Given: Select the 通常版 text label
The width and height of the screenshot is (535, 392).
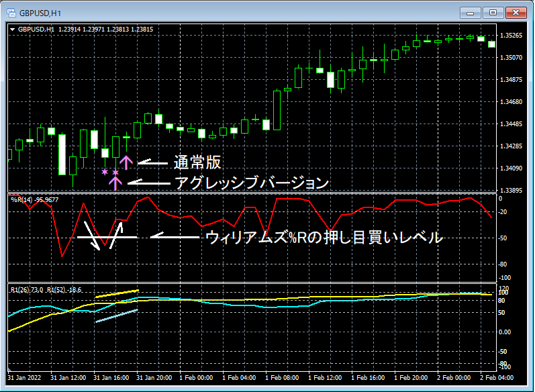Looking at the screenshot, I should (197, 162).
